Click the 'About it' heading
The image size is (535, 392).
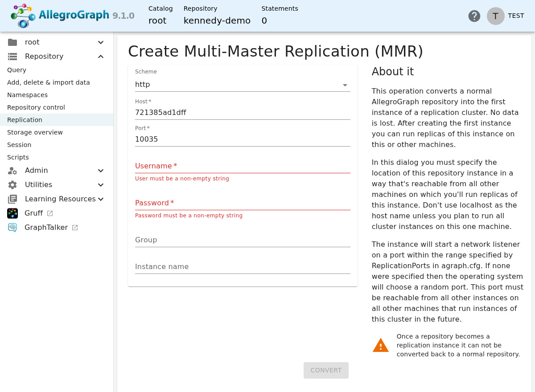click(393, 72)
